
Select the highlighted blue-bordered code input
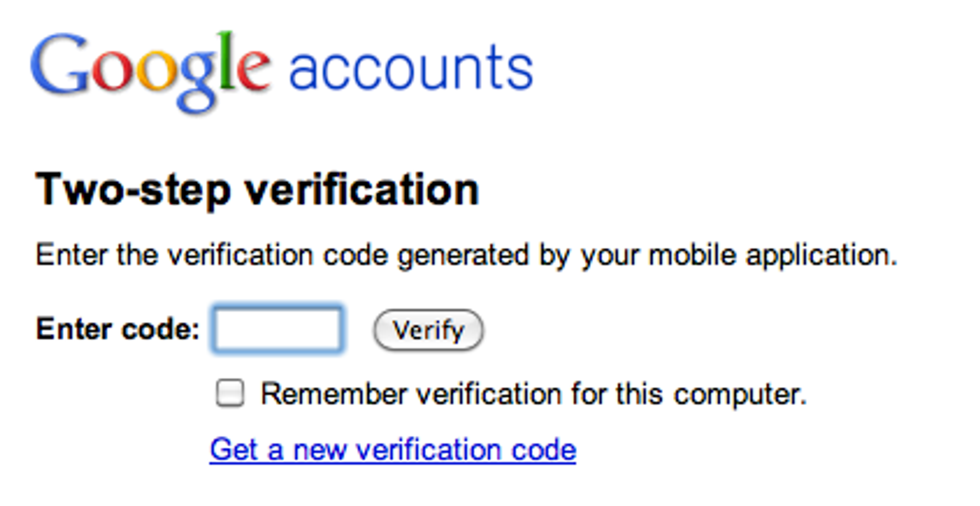click(x=278, y=329)
